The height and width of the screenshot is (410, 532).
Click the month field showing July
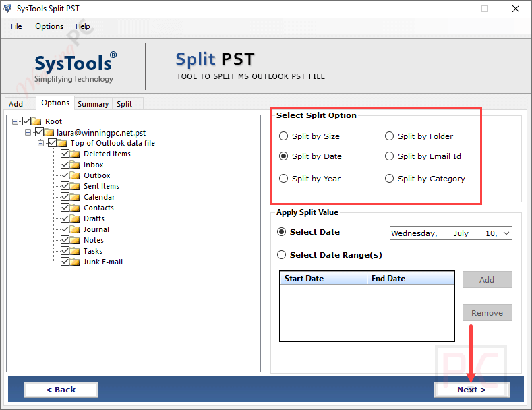[x=461, y=233]
